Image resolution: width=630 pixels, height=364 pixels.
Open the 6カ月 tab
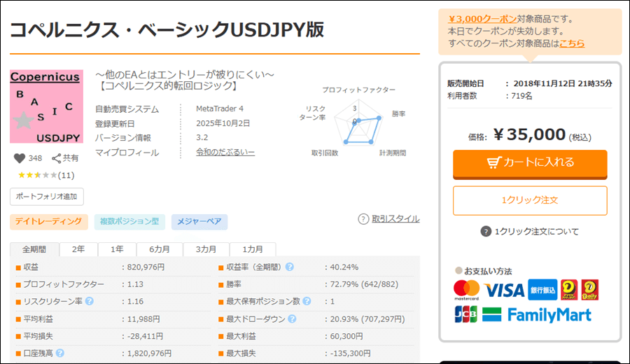pos(159,250)
